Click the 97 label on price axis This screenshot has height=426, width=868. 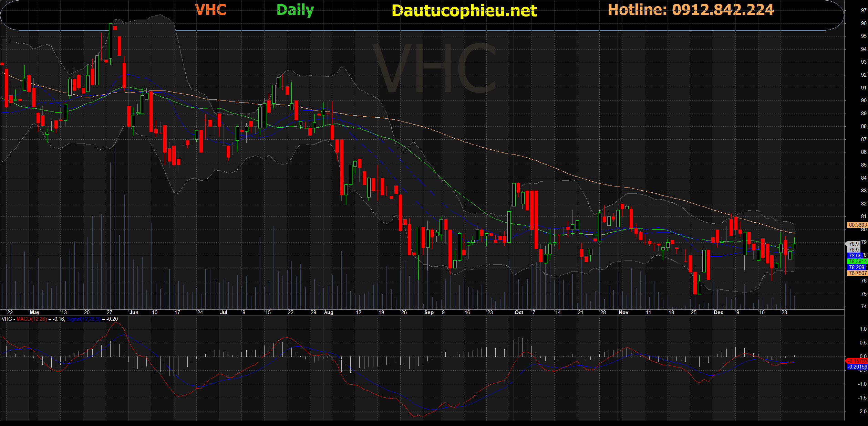click(864, 10)
